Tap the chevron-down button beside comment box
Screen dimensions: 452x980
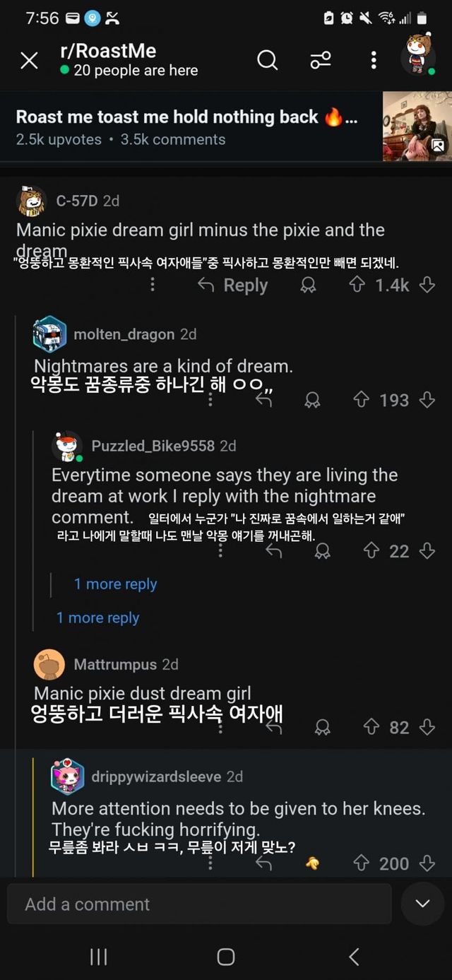click(422, 904)
